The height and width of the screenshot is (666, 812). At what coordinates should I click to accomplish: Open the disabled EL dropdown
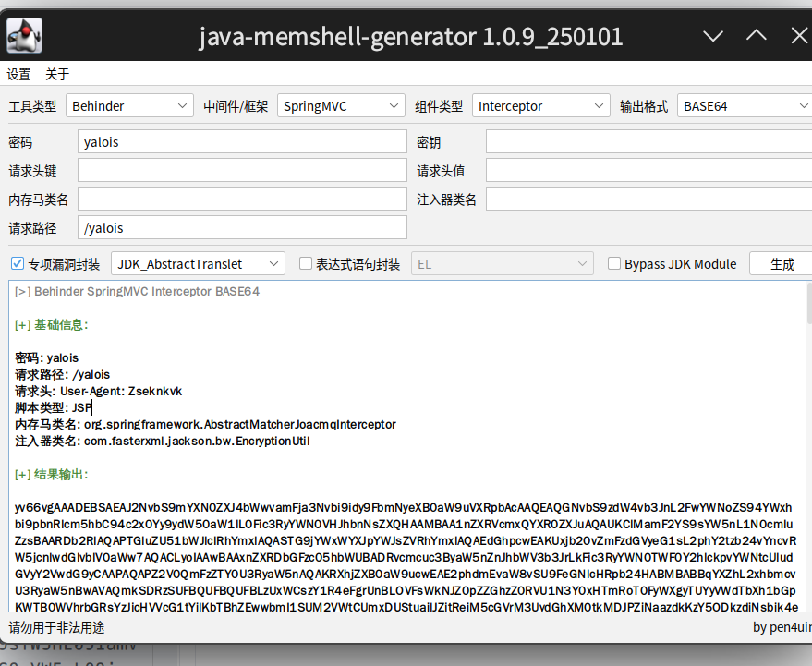click(503, 263)
